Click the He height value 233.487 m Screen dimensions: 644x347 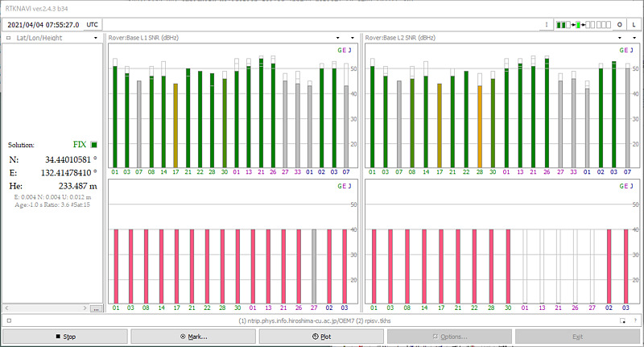pos(77,186)
